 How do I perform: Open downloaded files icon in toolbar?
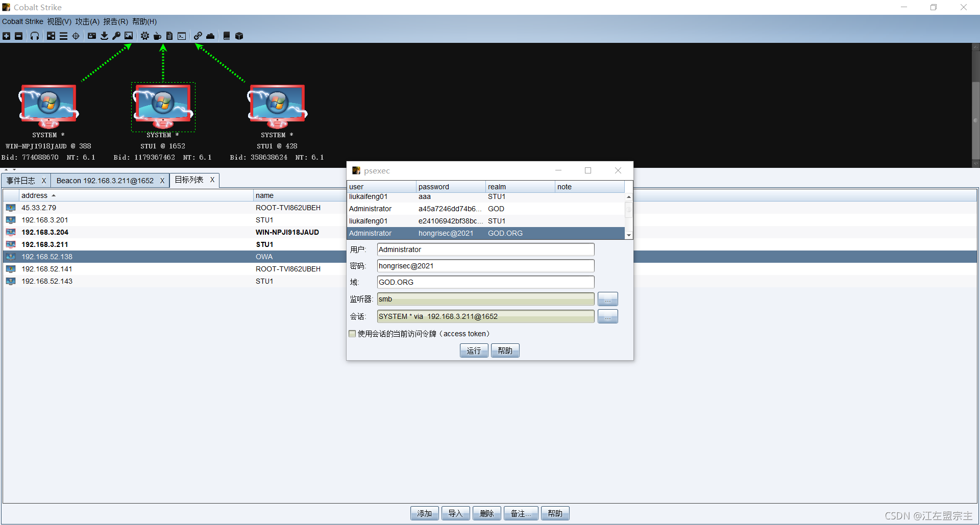coord(104,36)
